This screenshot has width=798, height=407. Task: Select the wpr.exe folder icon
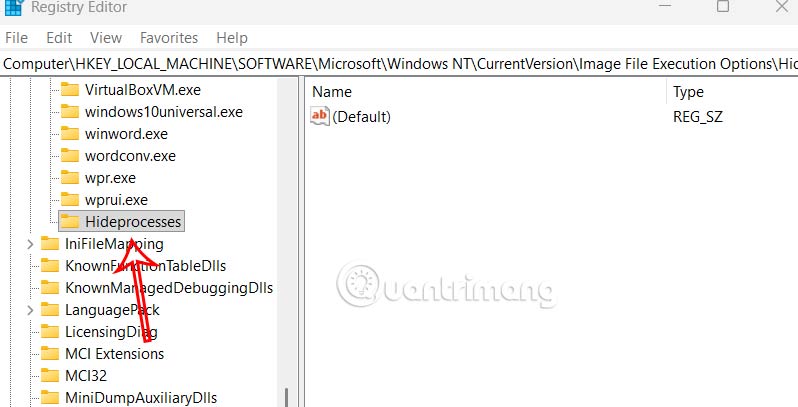(x=70, y=178)
